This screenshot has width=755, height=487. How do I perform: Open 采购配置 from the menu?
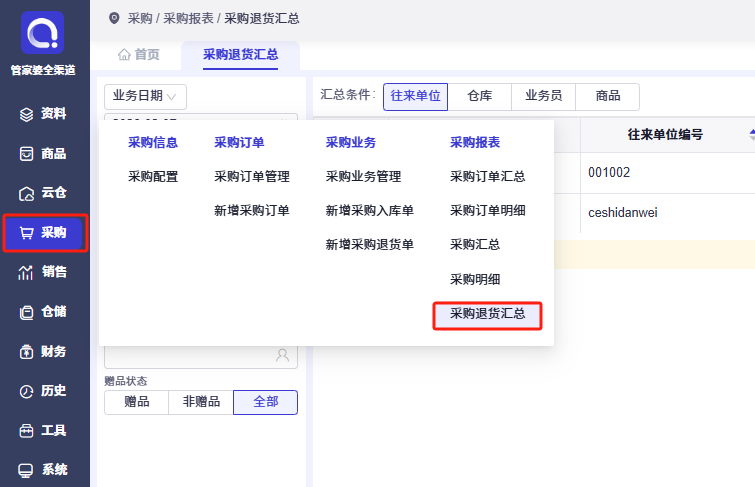click(153, 176)
